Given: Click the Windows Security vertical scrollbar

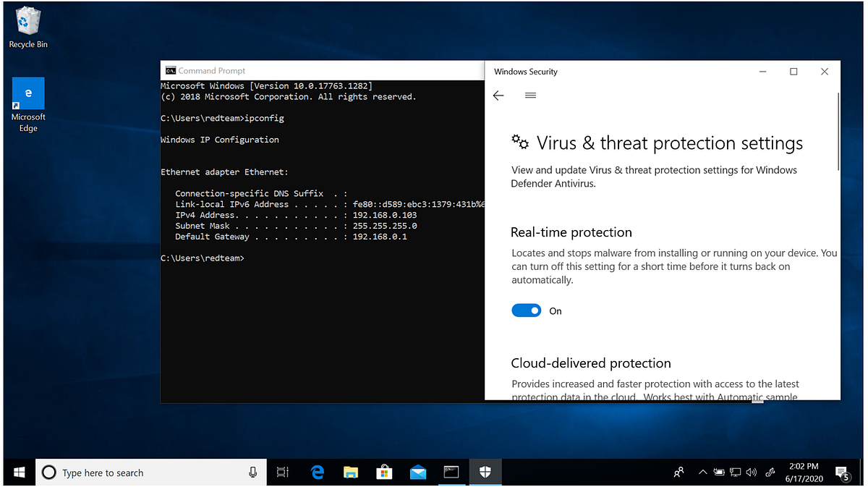Looking at the screenshot, I should point(838,131).
